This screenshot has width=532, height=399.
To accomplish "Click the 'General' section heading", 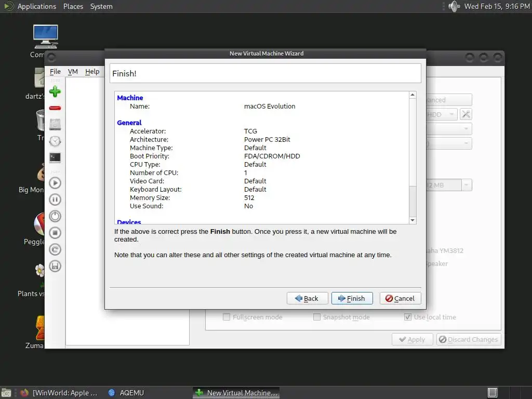I will point(129,123).
